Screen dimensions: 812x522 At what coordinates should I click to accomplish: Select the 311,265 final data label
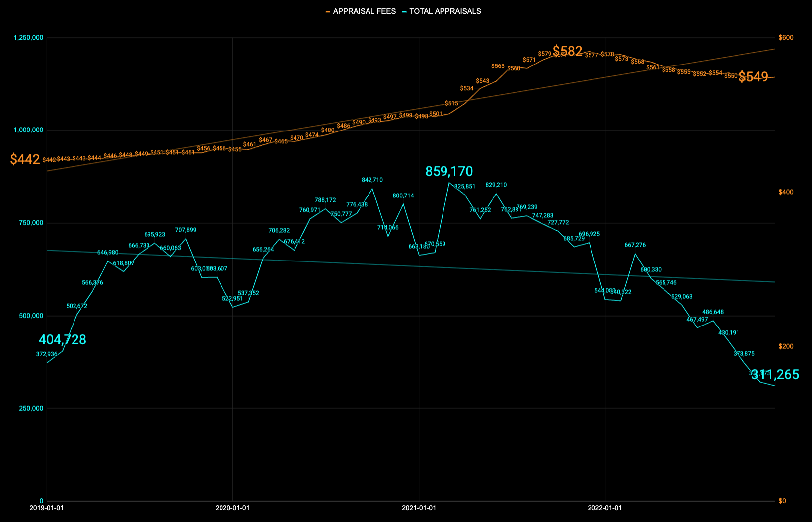point(775,374)
